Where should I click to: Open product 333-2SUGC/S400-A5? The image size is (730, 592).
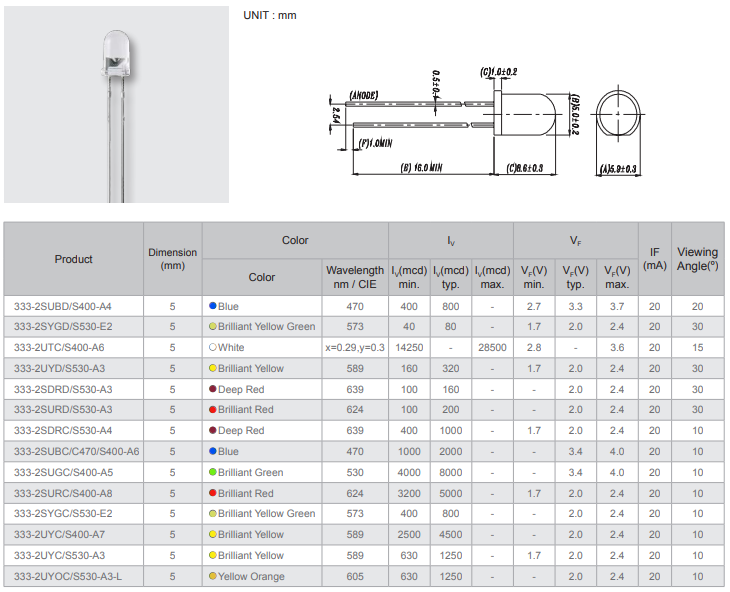tap(63, 473)
